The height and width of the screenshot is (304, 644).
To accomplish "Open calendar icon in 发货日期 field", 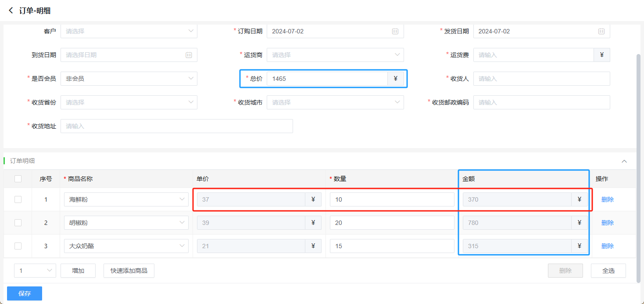I will pos(601,31).
